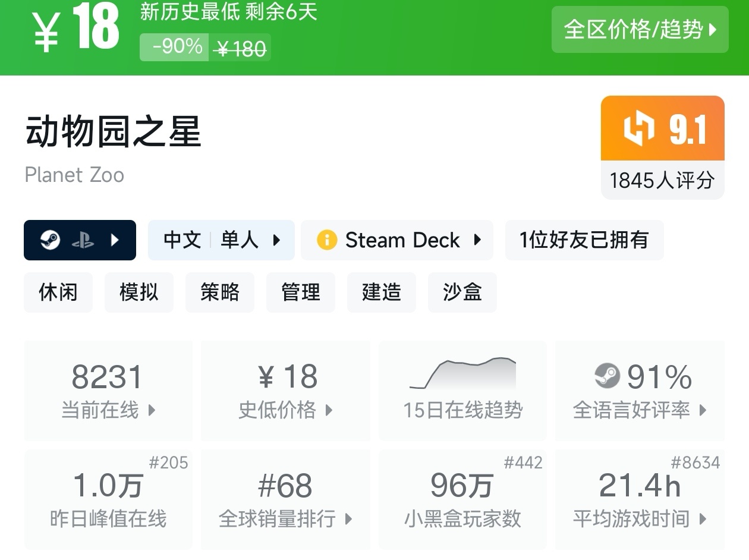749x560 pixels.
Task: View the 平均游戏时间 playtime details
Action: pyautogui.click(x=640, y=499)
